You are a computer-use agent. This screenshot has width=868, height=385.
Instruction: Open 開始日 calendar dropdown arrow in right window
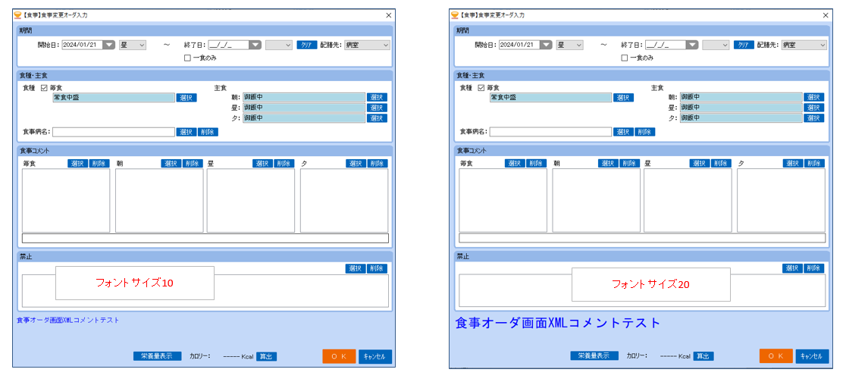(547, 45)
